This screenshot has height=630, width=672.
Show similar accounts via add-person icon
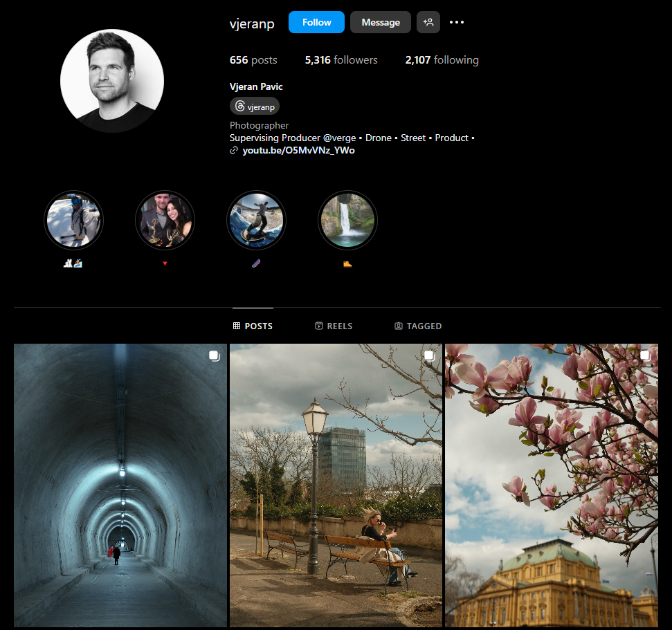pyautogui.click(x=428, y=22)
